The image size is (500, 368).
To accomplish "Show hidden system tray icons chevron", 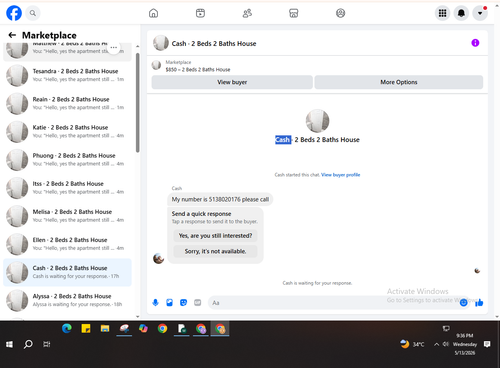I will pos(436,344).
